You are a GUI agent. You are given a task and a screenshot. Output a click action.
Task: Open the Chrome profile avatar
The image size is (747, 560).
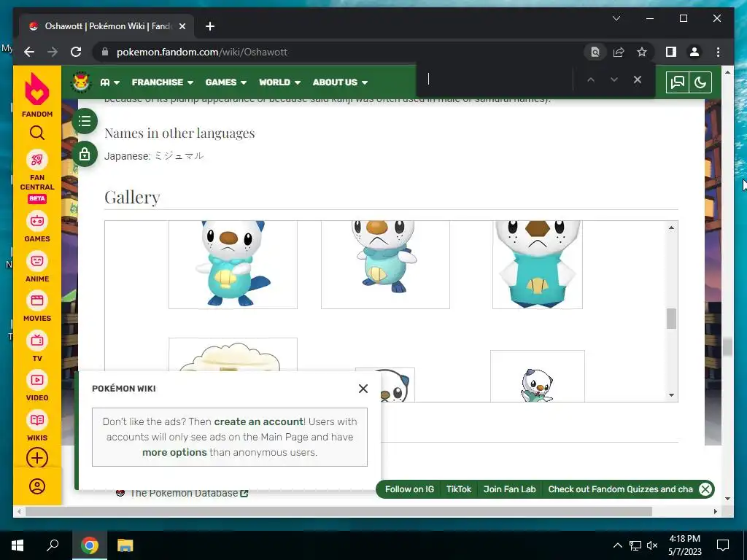[x=694, y=52]
